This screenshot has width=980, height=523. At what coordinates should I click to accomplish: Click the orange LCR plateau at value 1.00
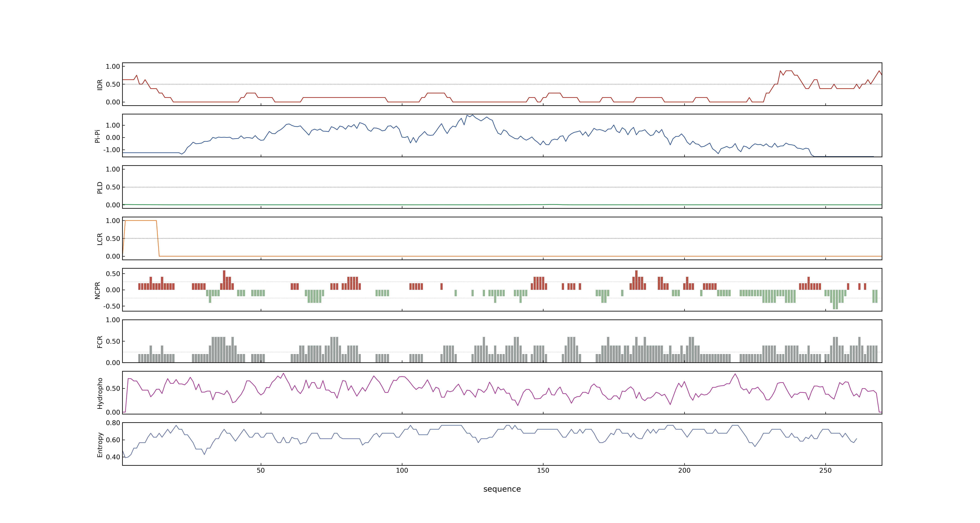point(141,220)
